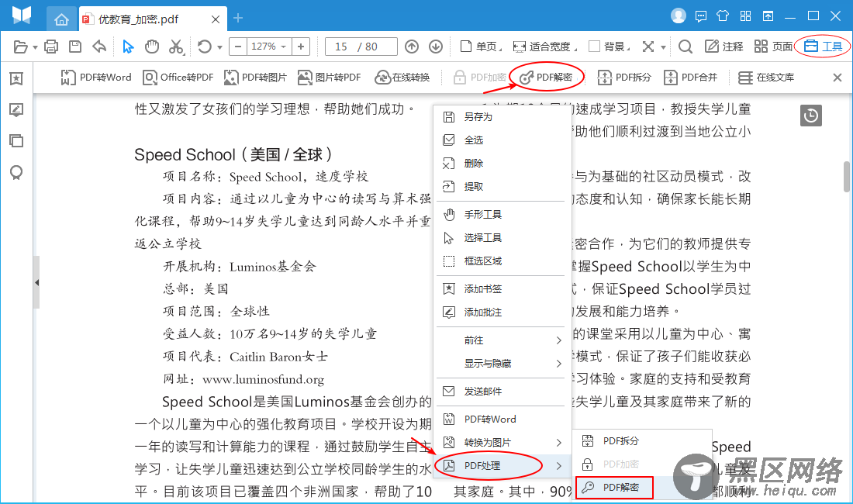Viewport: 853px width, 504px height.
Task: Expand sidebar with left edge arrow
Action: tap(36, 283)
